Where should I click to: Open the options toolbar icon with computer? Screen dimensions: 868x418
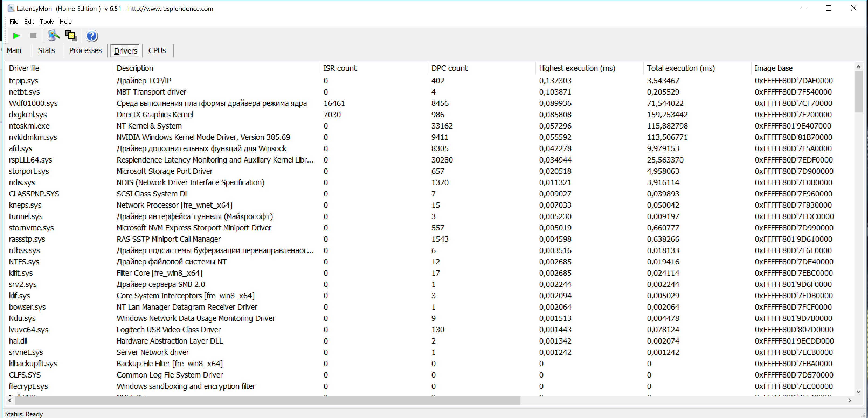click(x=53, y=36)
